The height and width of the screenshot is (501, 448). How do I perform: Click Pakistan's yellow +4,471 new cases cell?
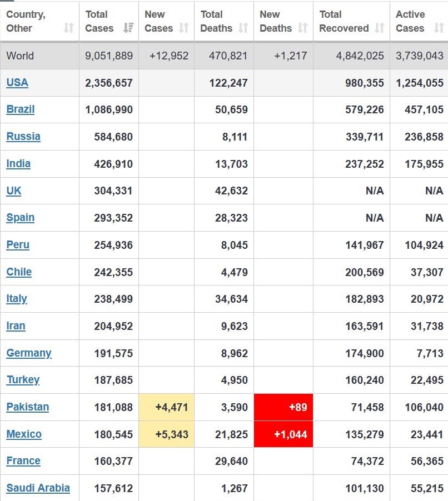coord(167,407)
